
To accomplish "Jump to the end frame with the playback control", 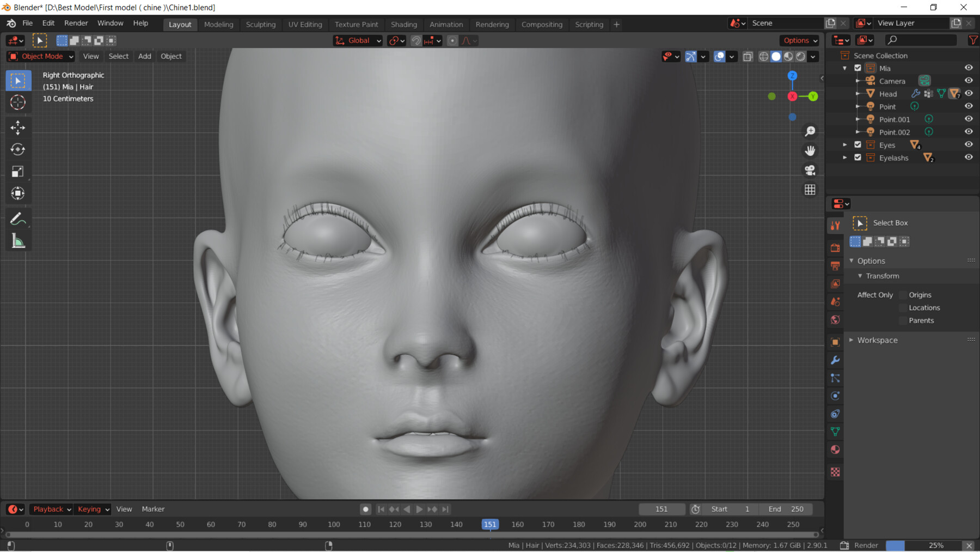I will 445,509.
